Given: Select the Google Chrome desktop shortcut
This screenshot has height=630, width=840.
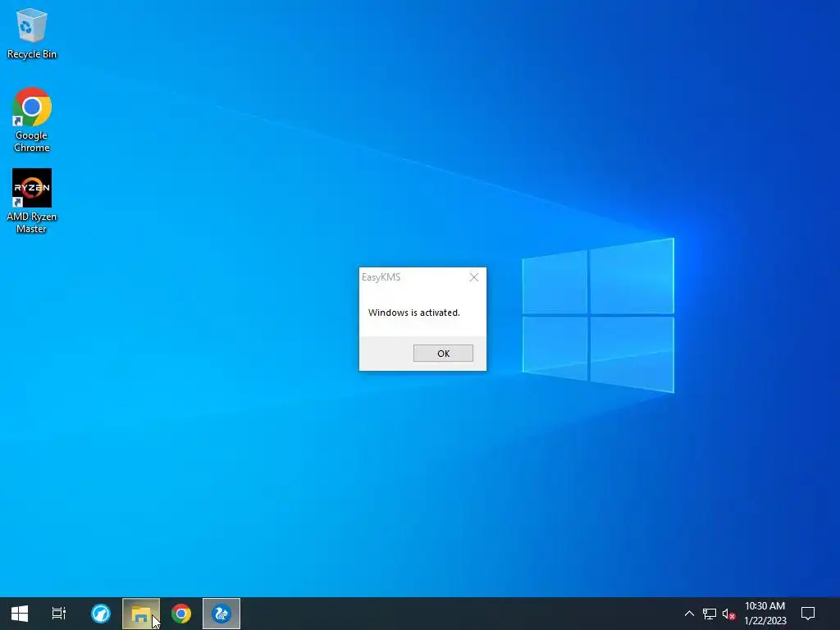Looking at the screenshot, I should tap(32, 120).
